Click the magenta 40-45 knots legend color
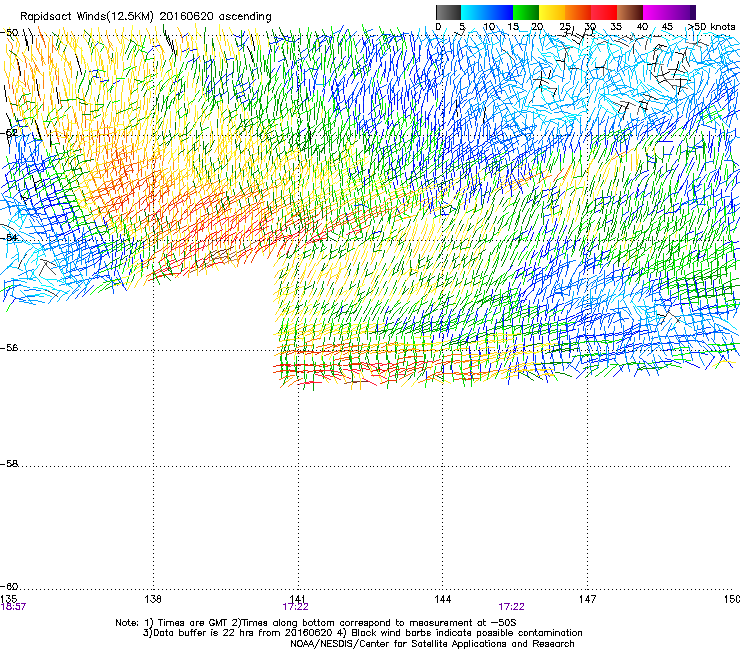740x650 pixels. coord(656,12)
